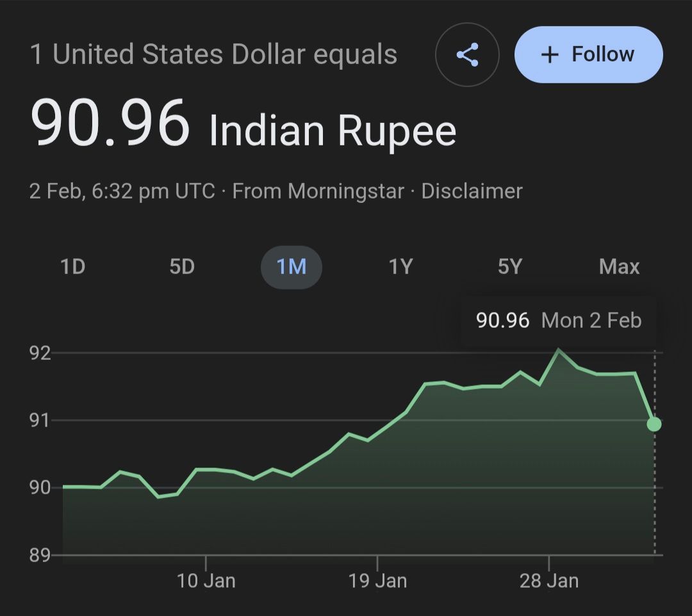
Task: Select the Max time range
Action: 619,266
